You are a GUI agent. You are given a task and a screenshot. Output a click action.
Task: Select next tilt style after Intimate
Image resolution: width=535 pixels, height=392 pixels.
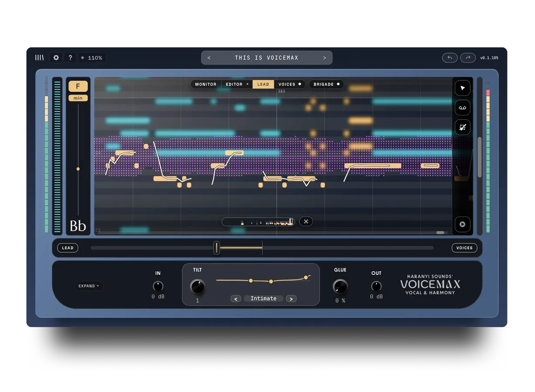(x=291, y=299)
